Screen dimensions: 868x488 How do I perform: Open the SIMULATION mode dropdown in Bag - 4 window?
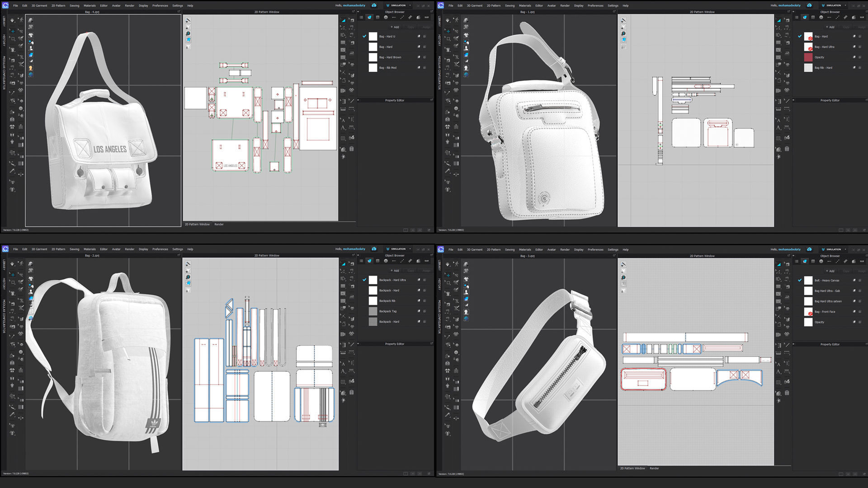pos(399,5)
